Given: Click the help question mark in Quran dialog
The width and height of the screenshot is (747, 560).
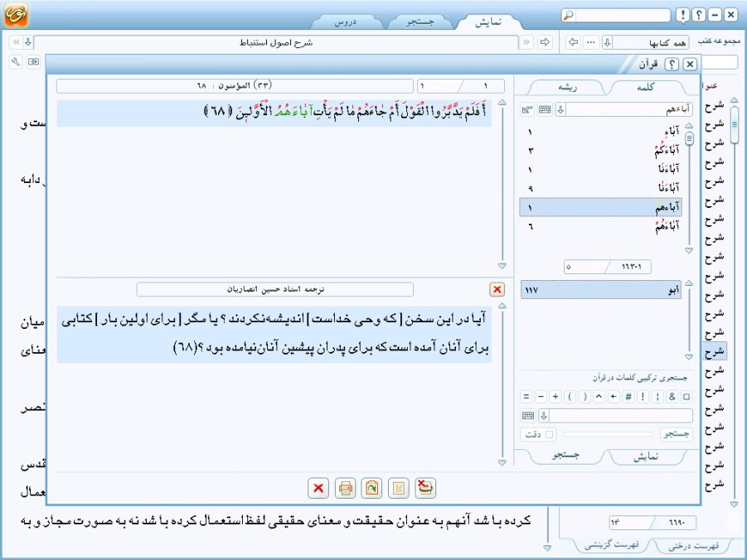Looking at the screenshot, I should pos(672,64).
